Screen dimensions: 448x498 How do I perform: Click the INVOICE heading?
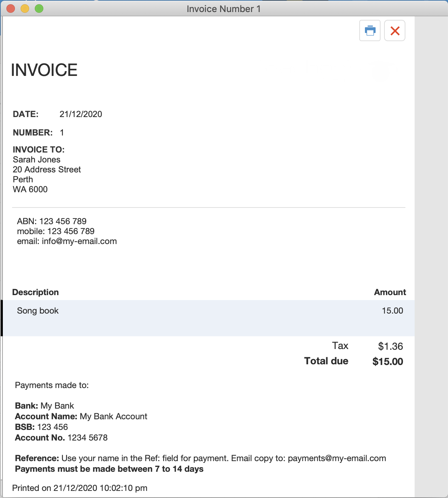coord(44,70)
